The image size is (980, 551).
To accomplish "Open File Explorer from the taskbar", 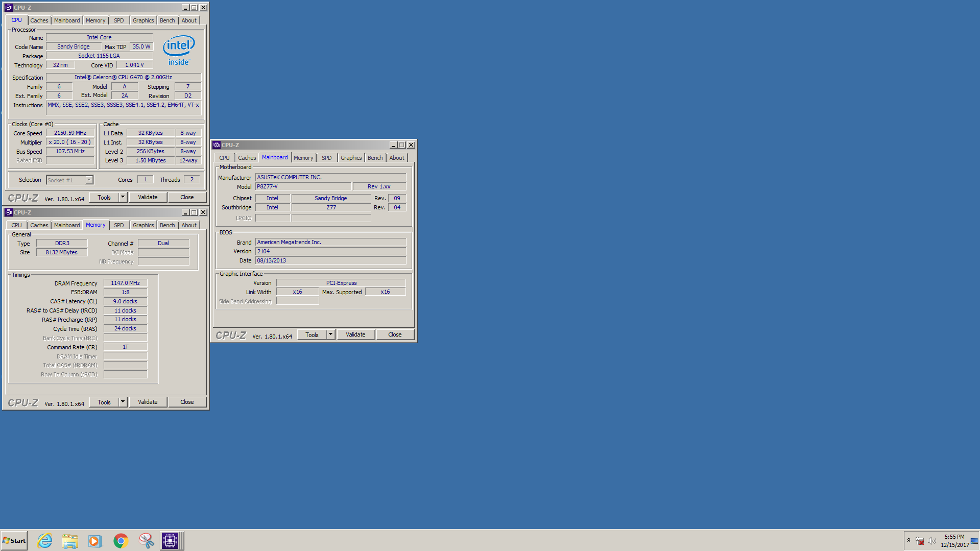I will coord(70,540).
